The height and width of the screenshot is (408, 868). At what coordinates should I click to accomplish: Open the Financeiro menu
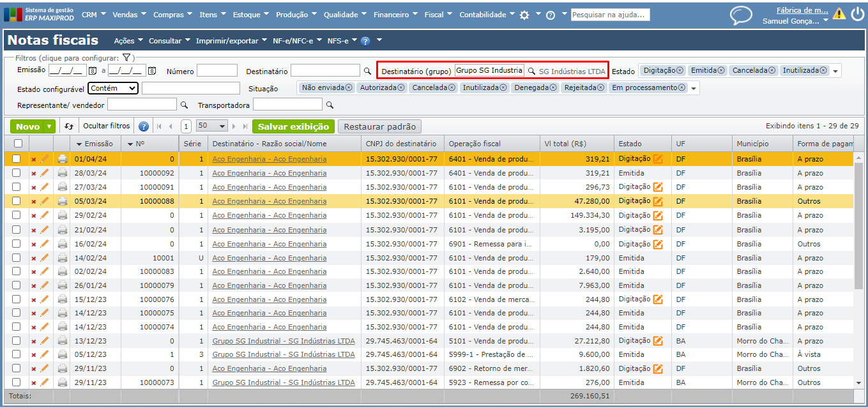pyautogui.click(x=395, y=15)
